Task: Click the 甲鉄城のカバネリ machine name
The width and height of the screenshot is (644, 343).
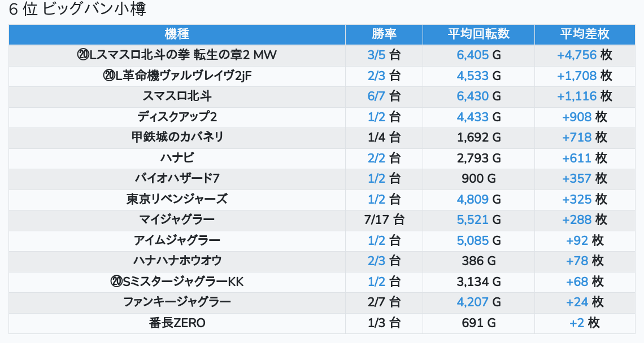Action: coord(177,137)
